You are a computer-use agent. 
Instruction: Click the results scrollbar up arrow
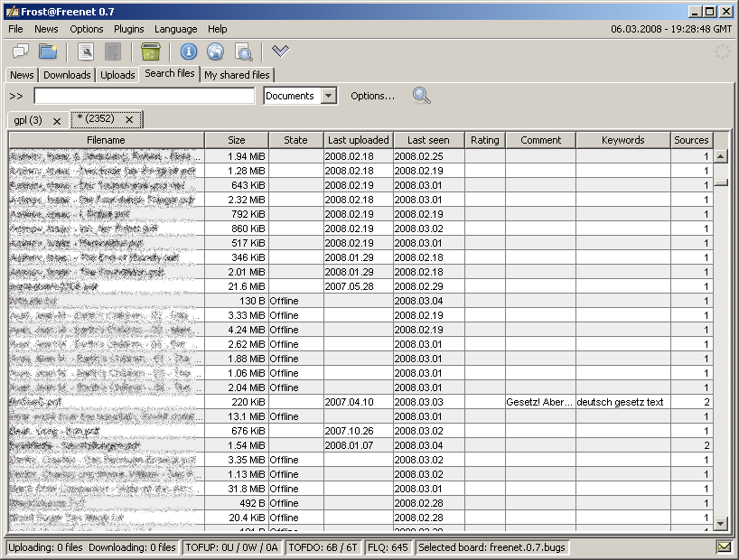721,156
